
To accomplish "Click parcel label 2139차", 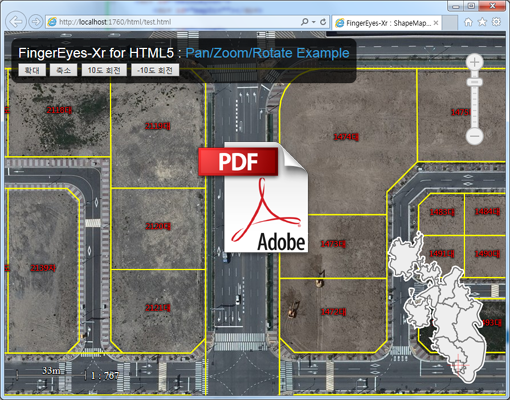I will (43, 268).
